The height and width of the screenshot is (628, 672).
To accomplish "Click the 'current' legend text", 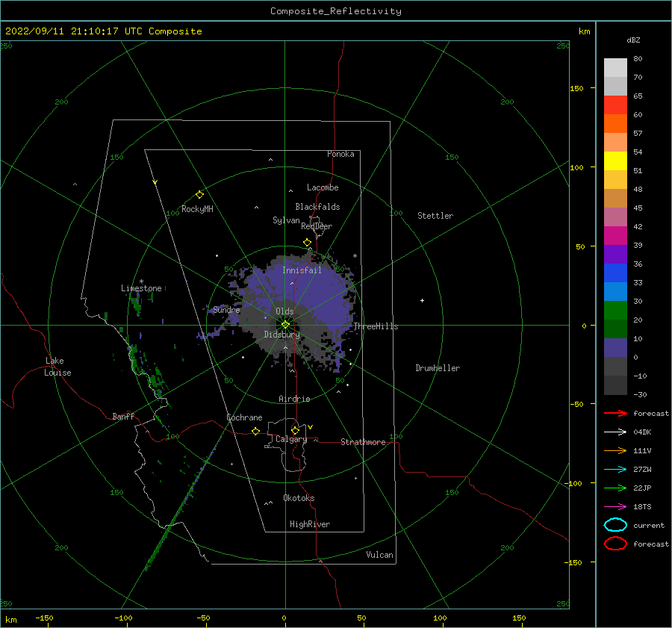I will click(x=648, y=526).
